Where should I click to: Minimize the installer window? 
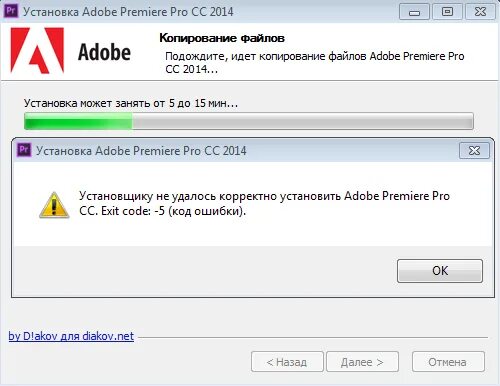[x=414, y=12]
